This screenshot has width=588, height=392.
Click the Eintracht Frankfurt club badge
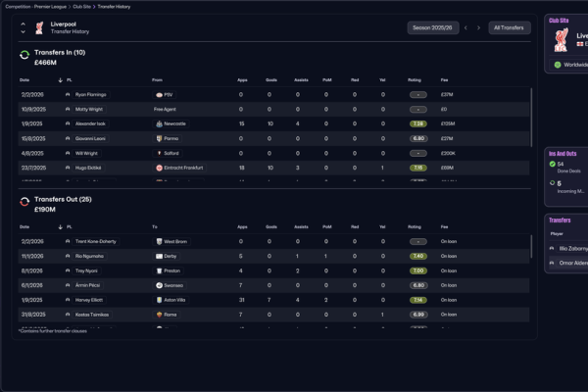(x=158, y=168)
